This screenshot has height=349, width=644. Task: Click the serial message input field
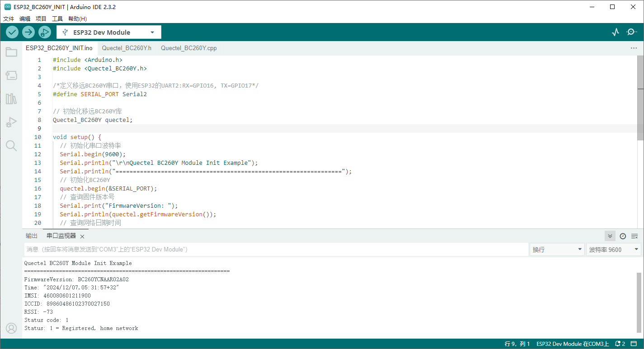pyautogui.click(x=276, y=250)
